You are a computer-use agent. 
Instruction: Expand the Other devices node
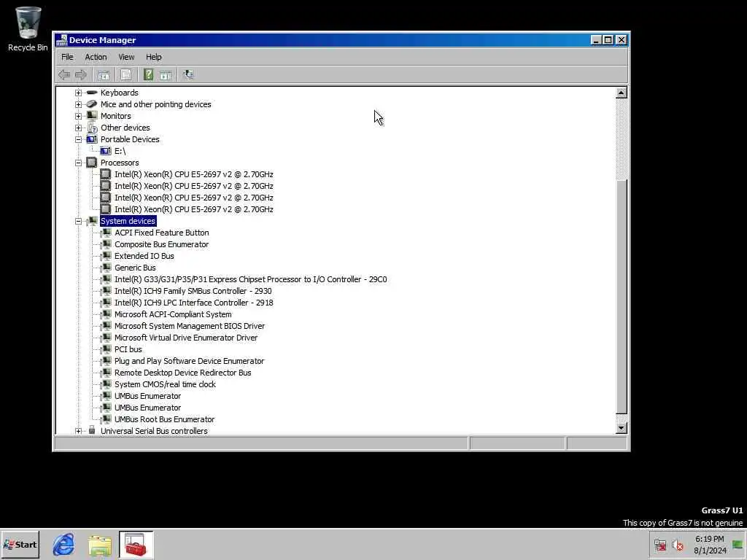[79, 128]
